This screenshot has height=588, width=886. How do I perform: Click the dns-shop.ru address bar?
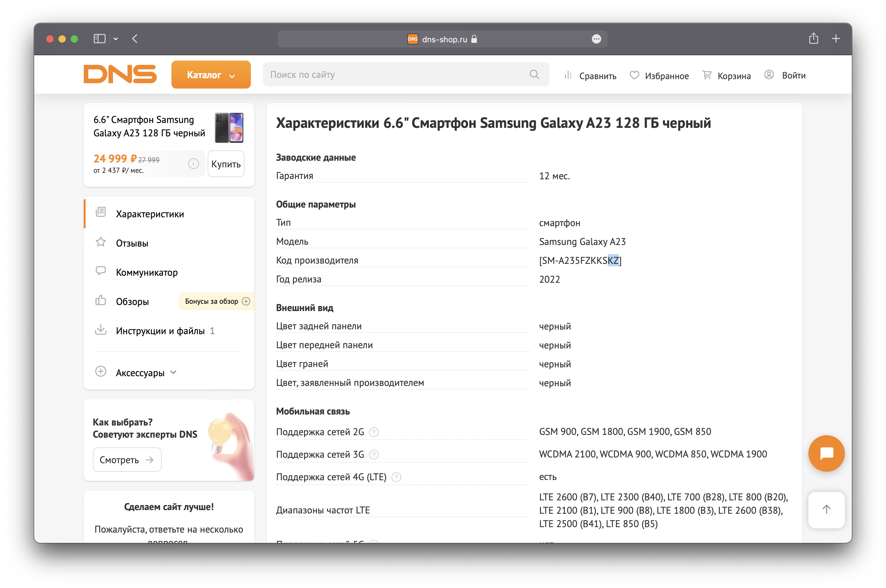tap(442, 39)
